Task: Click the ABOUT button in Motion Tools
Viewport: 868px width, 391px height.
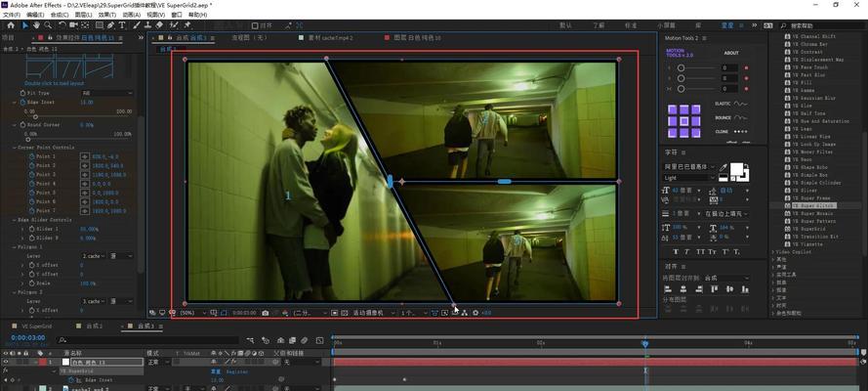Action: (x=731, y=53)
